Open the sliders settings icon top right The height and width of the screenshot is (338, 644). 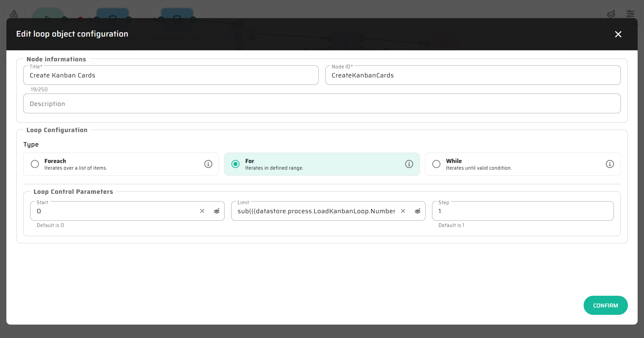coord(630,14)
